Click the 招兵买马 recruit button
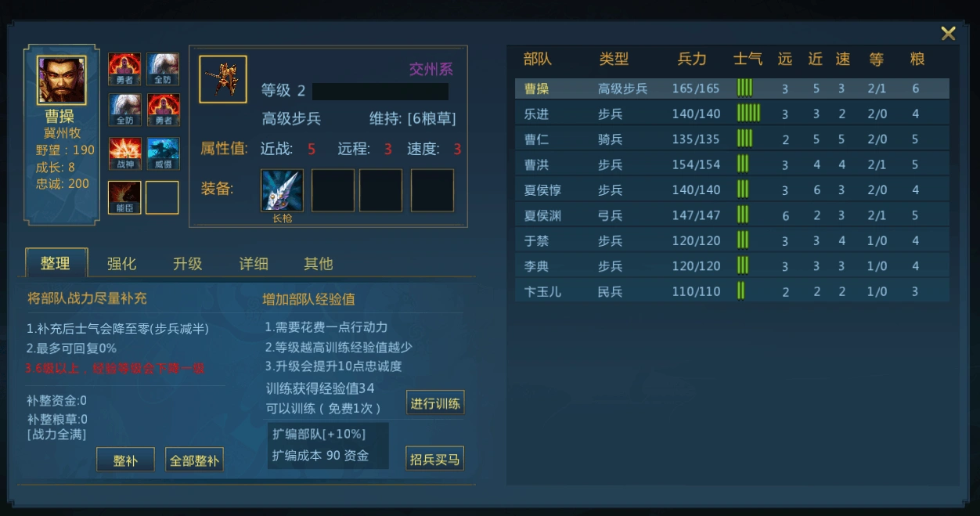980x516 pixels. [435, 459]
